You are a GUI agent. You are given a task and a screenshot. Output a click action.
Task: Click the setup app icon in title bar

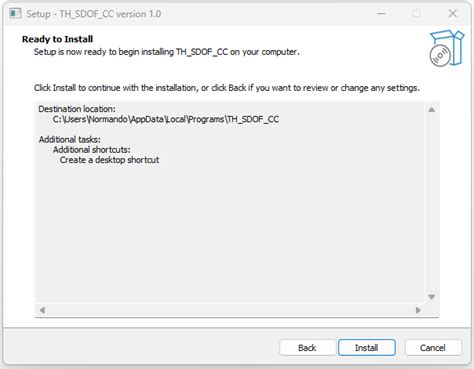click(x=15, y=14)
